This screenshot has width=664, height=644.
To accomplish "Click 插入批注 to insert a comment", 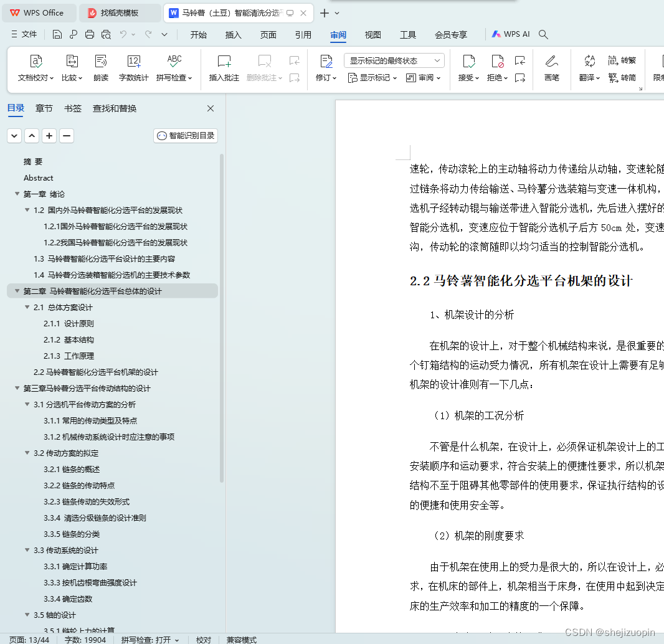I will tap(224, 68).
